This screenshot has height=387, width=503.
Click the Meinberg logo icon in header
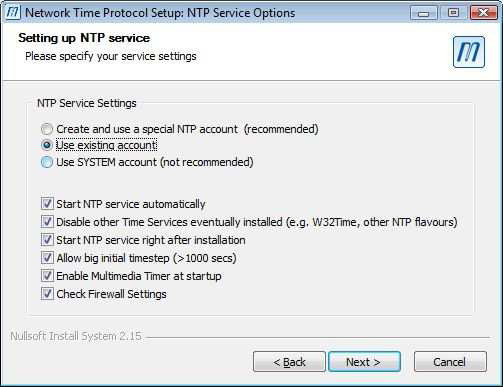click(x=469, y=52)
